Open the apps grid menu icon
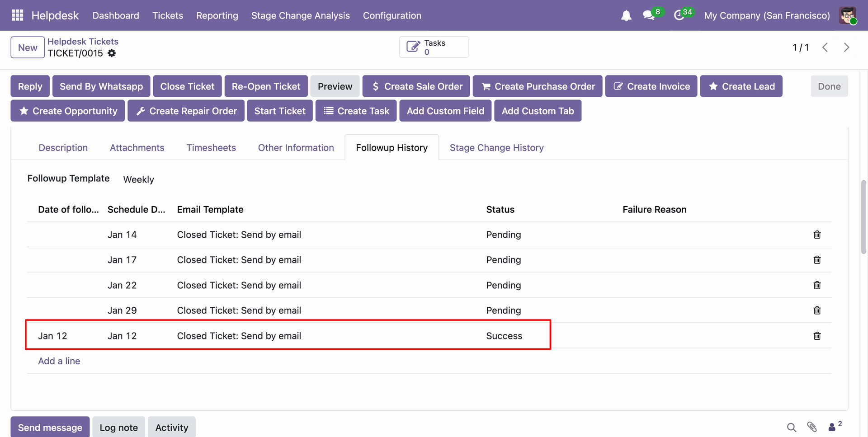 17,15
